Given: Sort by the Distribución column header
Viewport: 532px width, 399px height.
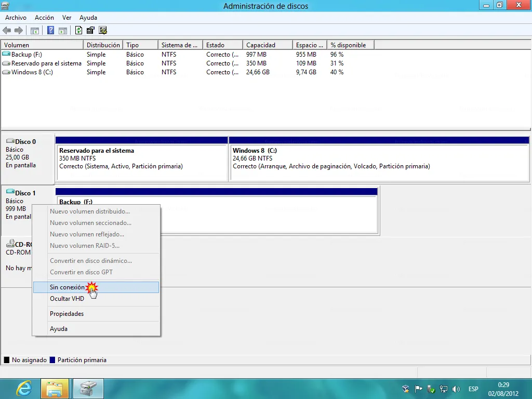Looking at the screenshot, I should [103, 45].
